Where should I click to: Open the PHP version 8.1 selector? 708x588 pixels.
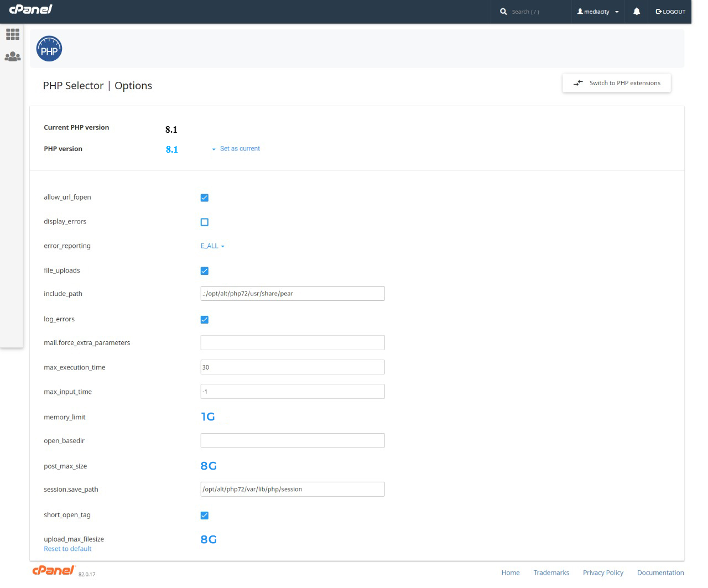point(172,149)
